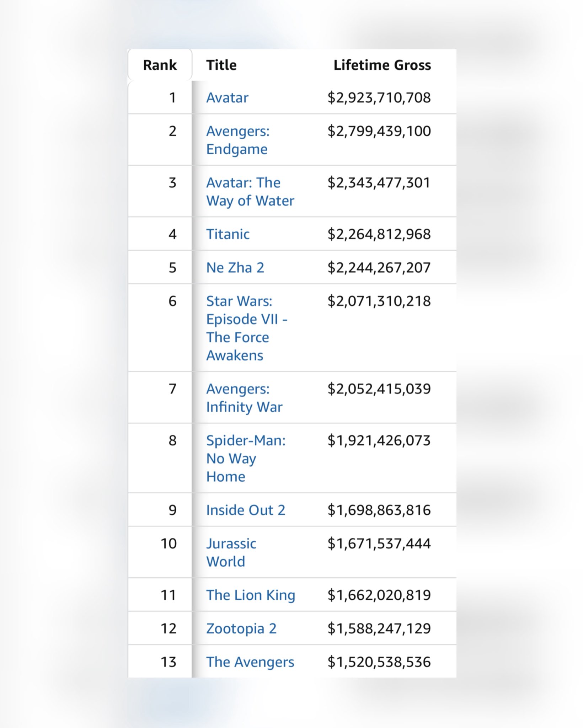The height and width of the screenshot is (728, 583).
Task: Open Star Wars: Episode VII link
Action: 247,328
